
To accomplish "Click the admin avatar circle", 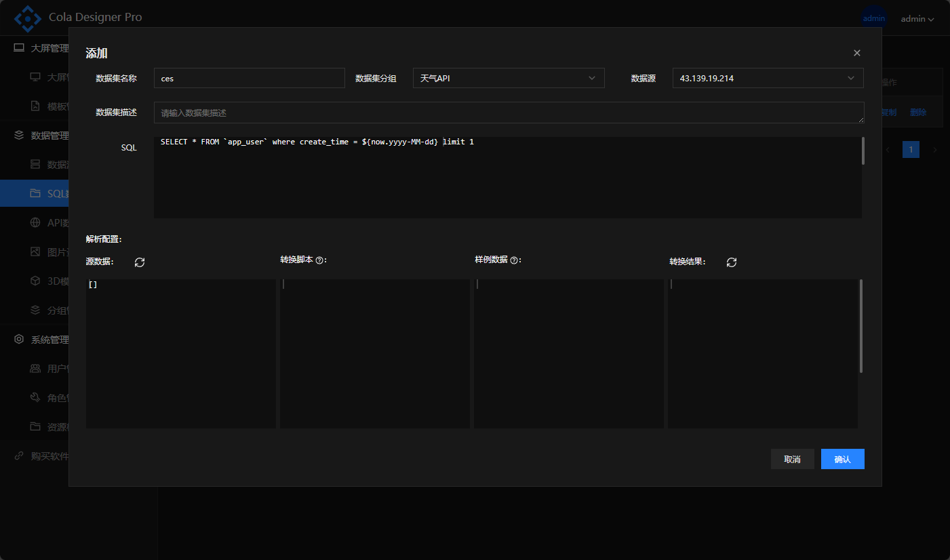I will point(874,18).
